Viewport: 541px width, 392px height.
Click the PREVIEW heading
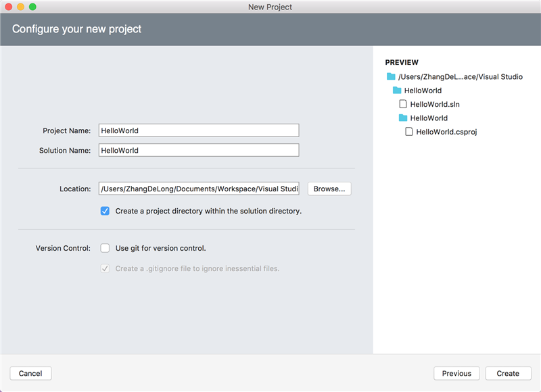(402, 62)
